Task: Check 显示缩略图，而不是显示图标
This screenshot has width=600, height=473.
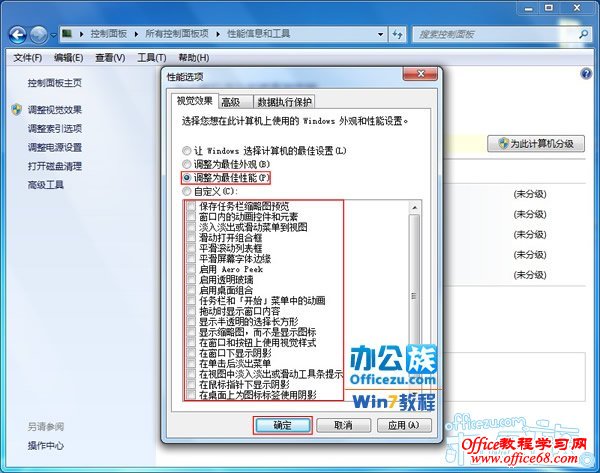Action: (191, 332)
